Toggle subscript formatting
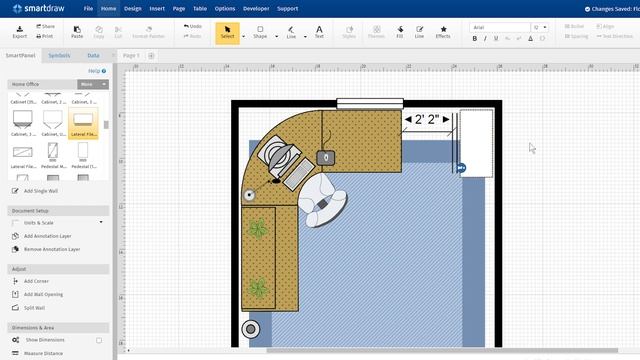This screenshot has height=360, width=640. coord(507,38)
